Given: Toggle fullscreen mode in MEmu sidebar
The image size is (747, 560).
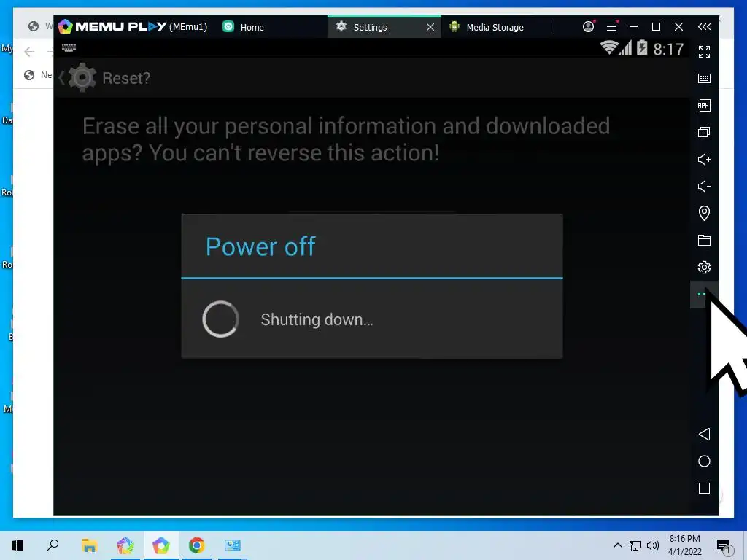Looking at the screenshot, I should coord(704,52).
